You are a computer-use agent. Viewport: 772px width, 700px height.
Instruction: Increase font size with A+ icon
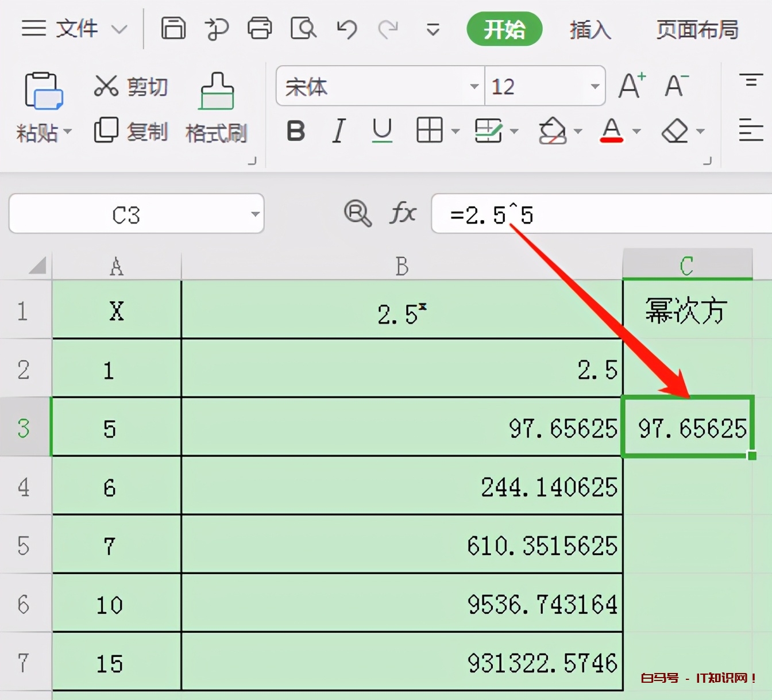point(632,86)
